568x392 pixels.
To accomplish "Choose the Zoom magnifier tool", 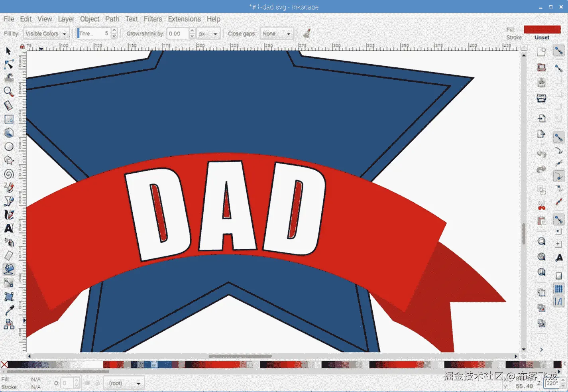I will tap(9, 92).
